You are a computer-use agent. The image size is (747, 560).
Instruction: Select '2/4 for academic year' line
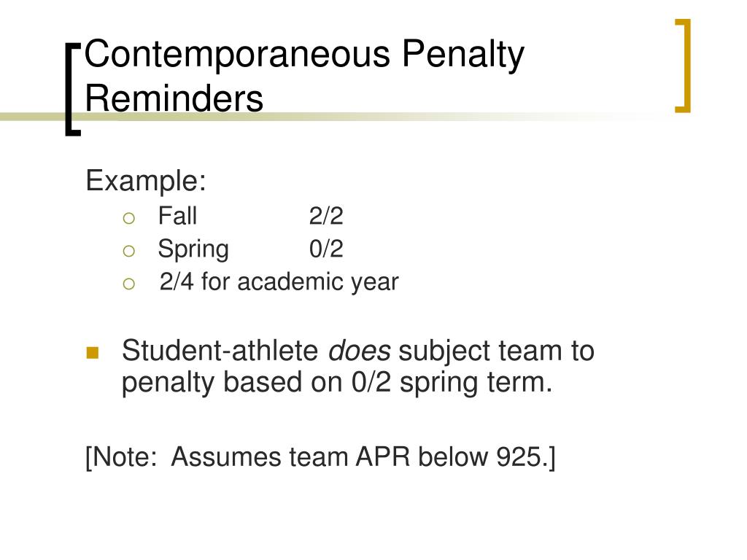279,282
